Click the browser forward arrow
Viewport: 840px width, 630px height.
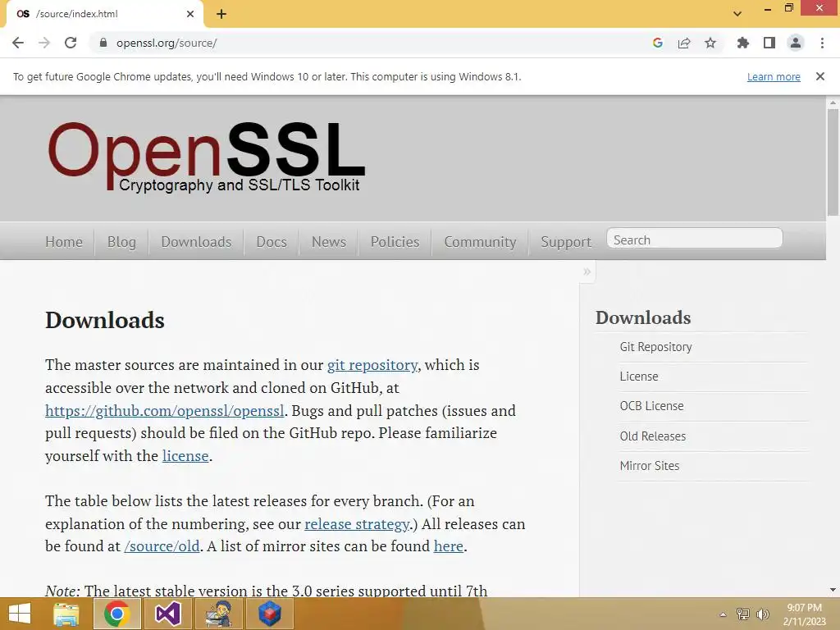(x=44, y=43)
